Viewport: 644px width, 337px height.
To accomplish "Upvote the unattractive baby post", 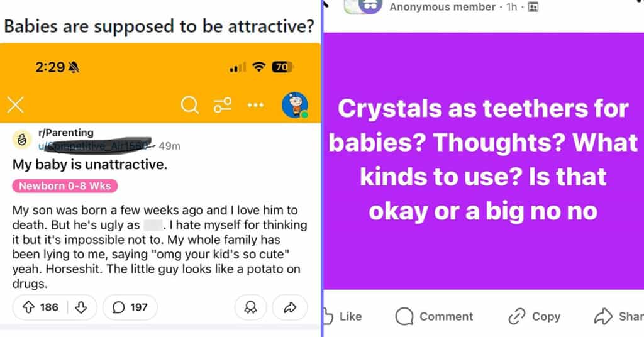I will tap(28, 307).
